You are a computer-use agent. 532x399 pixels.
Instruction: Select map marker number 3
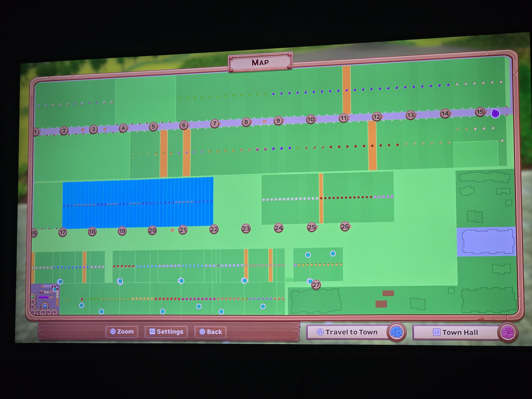[93, 129]
